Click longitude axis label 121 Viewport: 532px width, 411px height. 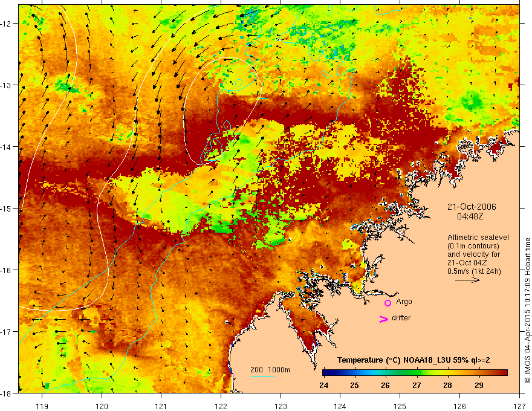click(161, 407)
